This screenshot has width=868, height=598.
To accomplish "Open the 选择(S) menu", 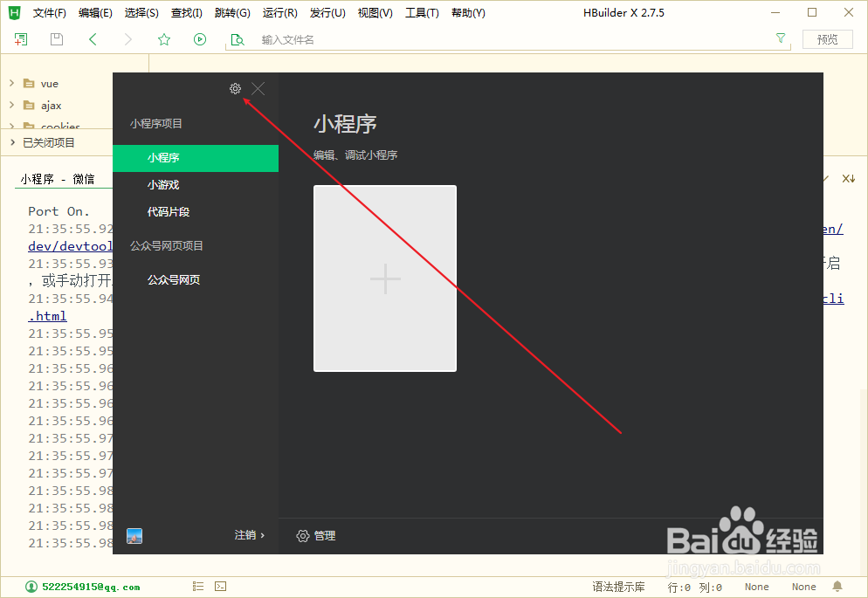I will pos(141,13).
